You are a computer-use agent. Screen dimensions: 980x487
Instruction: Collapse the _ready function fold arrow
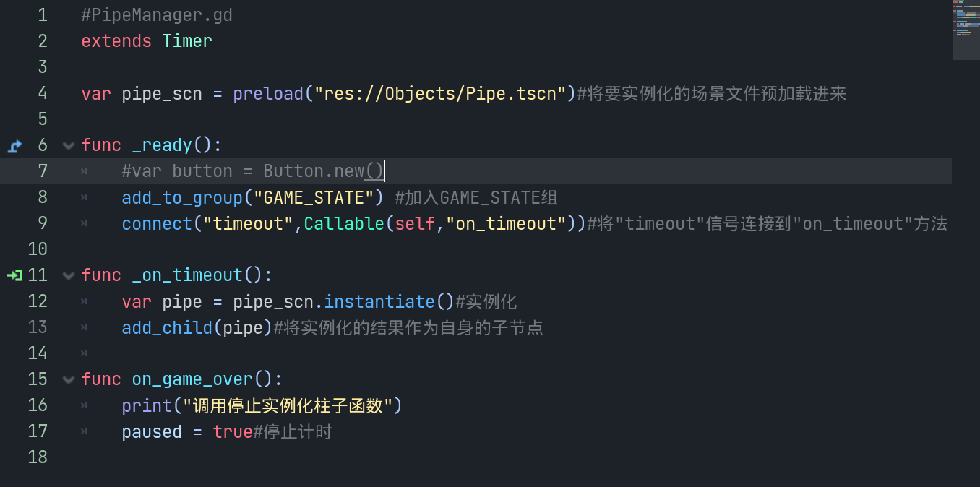69,145
